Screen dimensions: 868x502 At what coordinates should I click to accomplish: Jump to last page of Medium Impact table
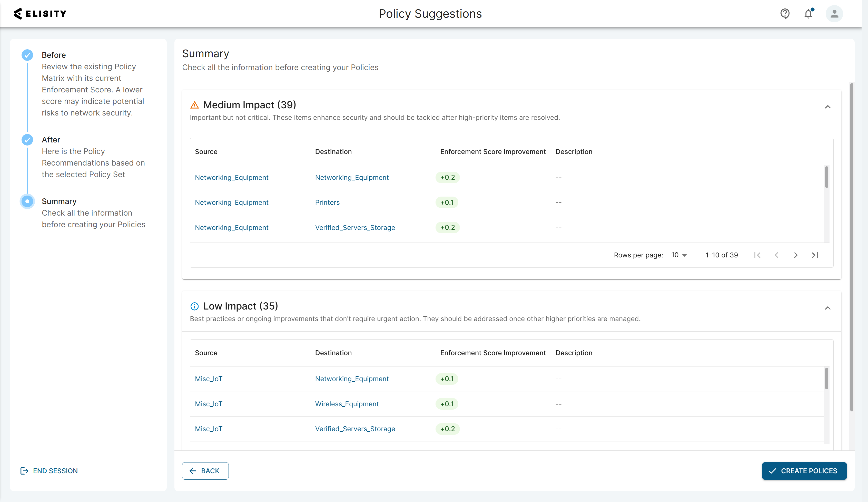[815, 255]
